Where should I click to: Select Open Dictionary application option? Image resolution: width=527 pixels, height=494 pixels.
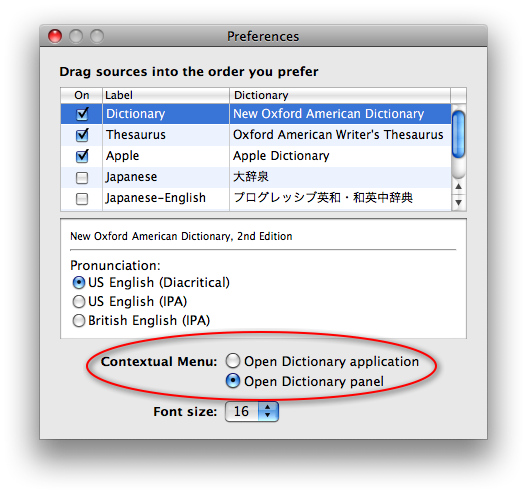233,361
